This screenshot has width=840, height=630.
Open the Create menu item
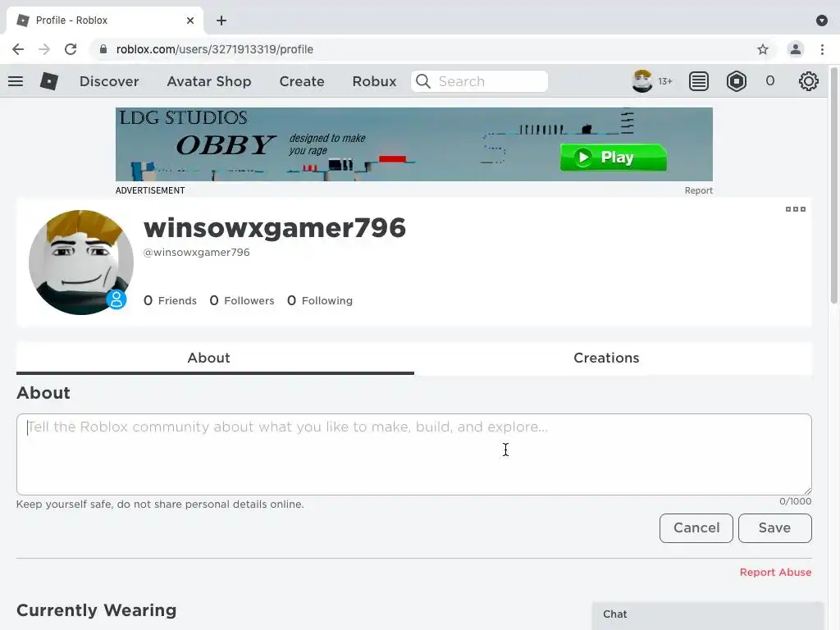coord(302,81)
